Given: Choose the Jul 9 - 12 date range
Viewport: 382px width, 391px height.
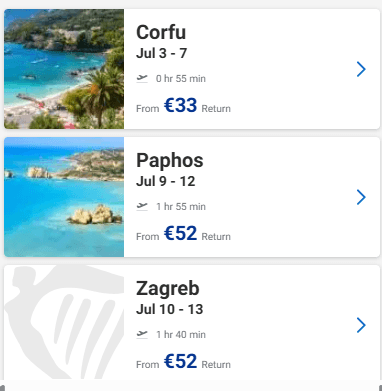Looking at the screenshot, I should [166, 181].
